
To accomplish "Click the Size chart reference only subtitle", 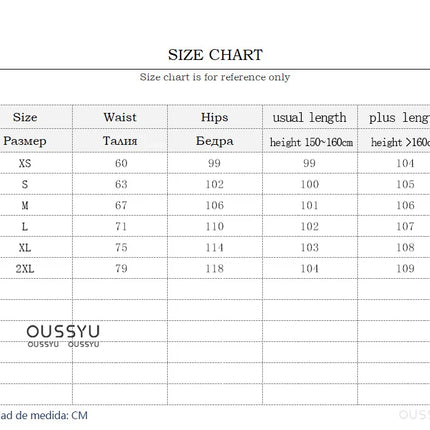I will coord(215,77).
